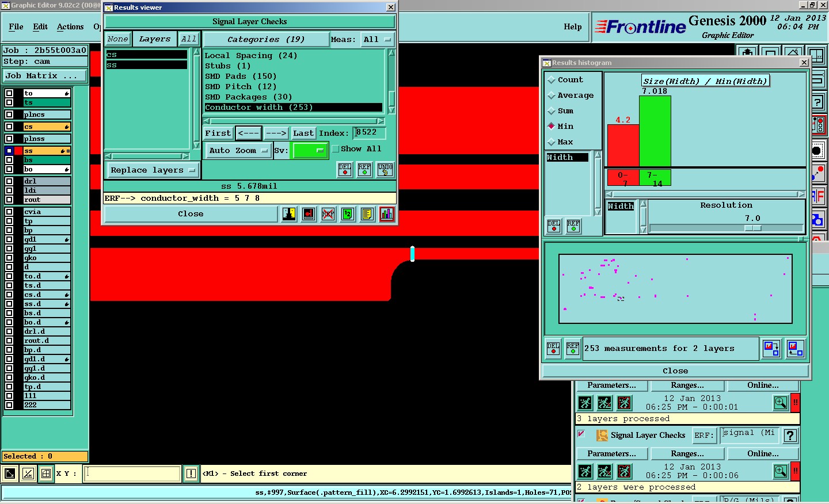Screen dimensions: 829x504
Task: Select the 'Count' radio option
Action: point(551,80)
